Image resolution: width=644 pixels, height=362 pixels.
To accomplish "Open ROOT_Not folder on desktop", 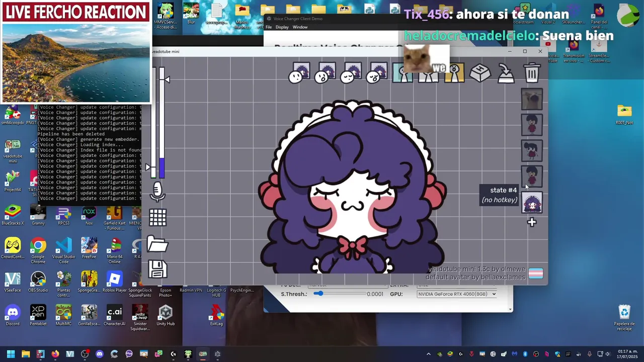I will pos(624,114).
